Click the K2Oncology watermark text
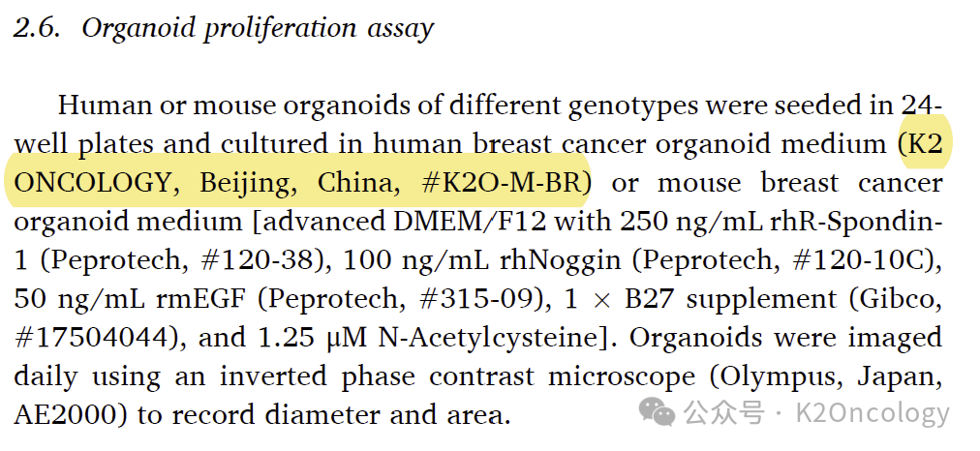The width and height of the screenshot is (980, 451). (x=872, y=413)
